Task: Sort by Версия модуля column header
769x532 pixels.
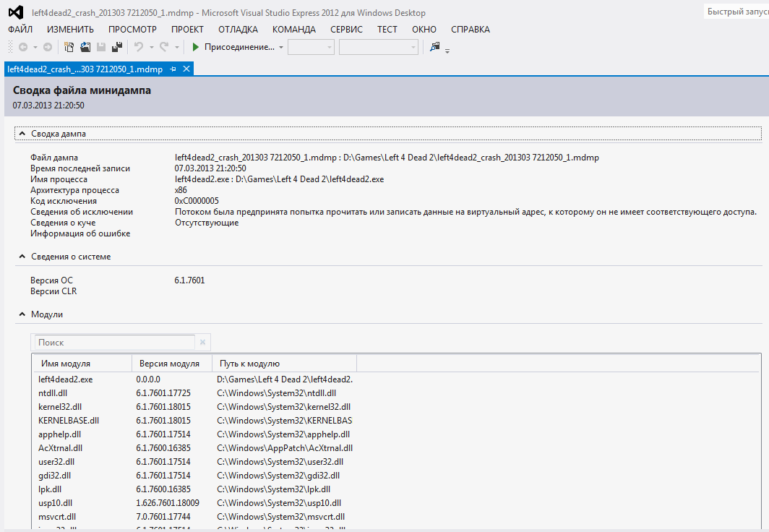Action: point(169,364)
